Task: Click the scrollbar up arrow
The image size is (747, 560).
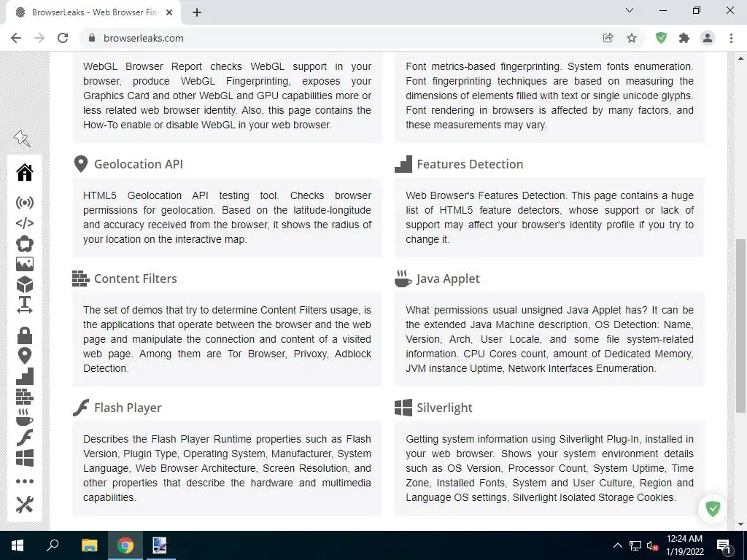Action: (x=740, y=58)
